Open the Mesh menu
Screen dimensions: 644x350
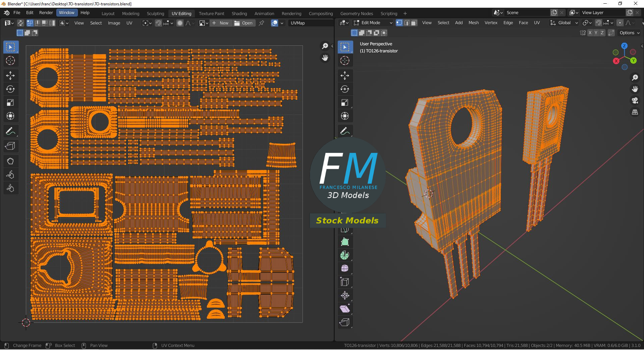tap(473, 23)
